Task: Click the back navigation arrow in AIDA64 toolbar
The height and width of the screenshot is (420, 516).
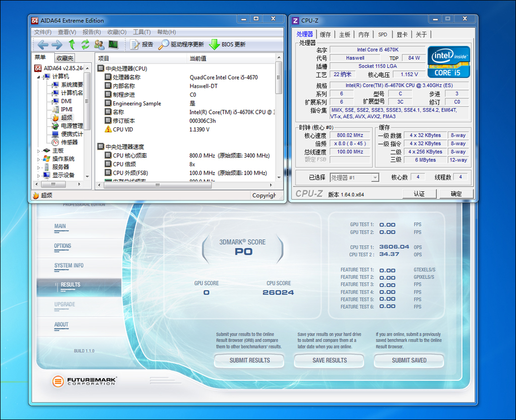Action: [43, 45]
